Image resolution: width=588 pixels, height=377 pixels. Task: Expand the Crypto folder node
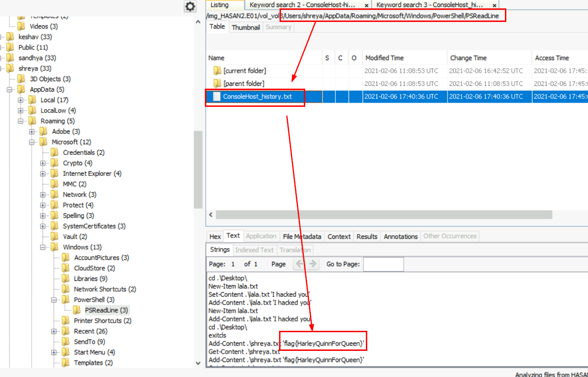point(43,163)
